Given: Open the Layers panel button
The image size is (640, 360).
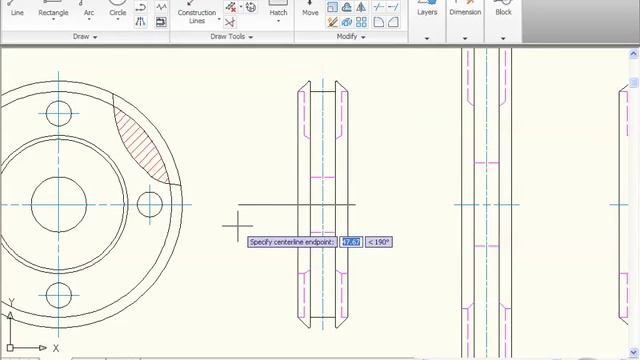Looking at the screenshot, I should [x=427, y=9].
